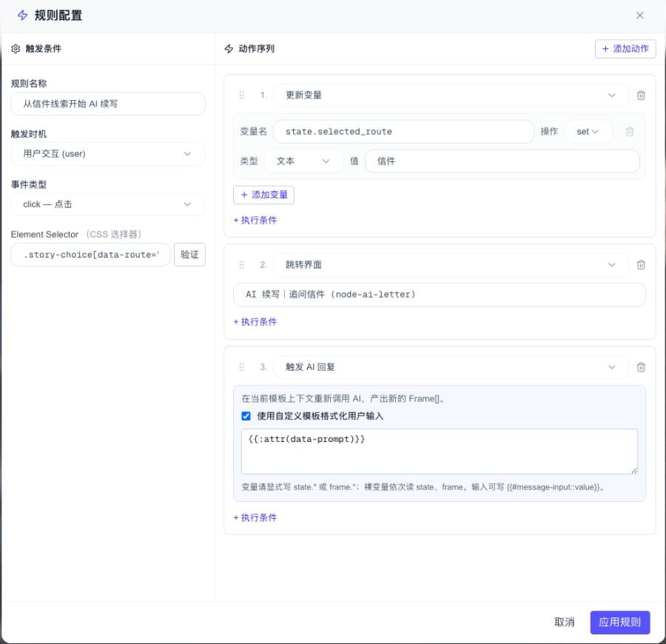
Task: Click the 添加变量 button
Action: [263, 195]
